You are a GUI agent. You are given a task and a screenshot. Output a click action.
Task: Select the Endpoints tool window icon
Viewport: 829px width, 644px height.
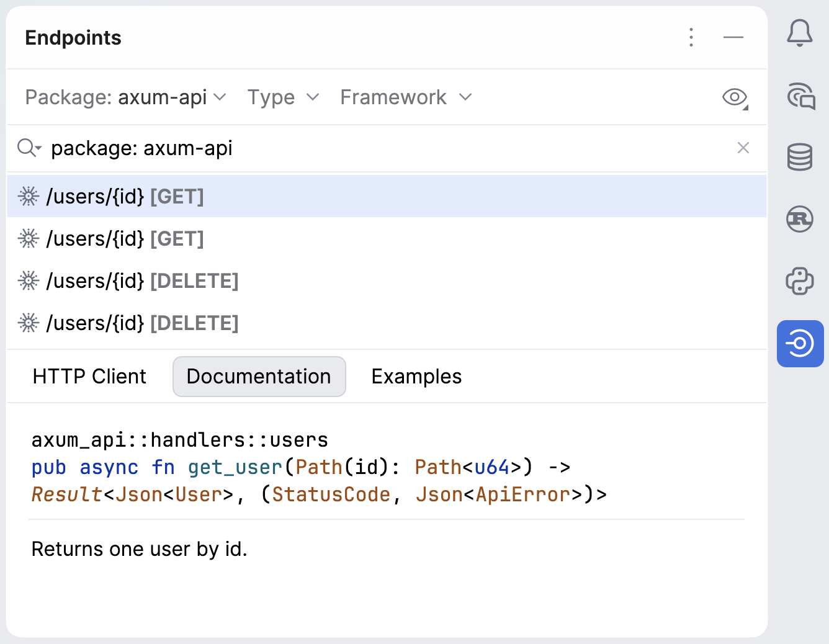800,343
